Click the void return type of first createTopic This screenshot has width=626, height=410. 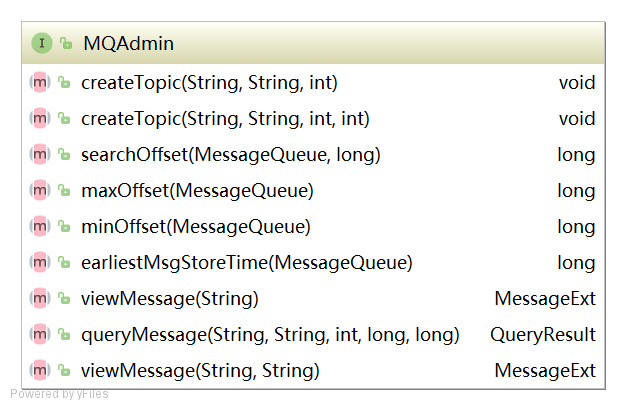[x=577, y=83]
